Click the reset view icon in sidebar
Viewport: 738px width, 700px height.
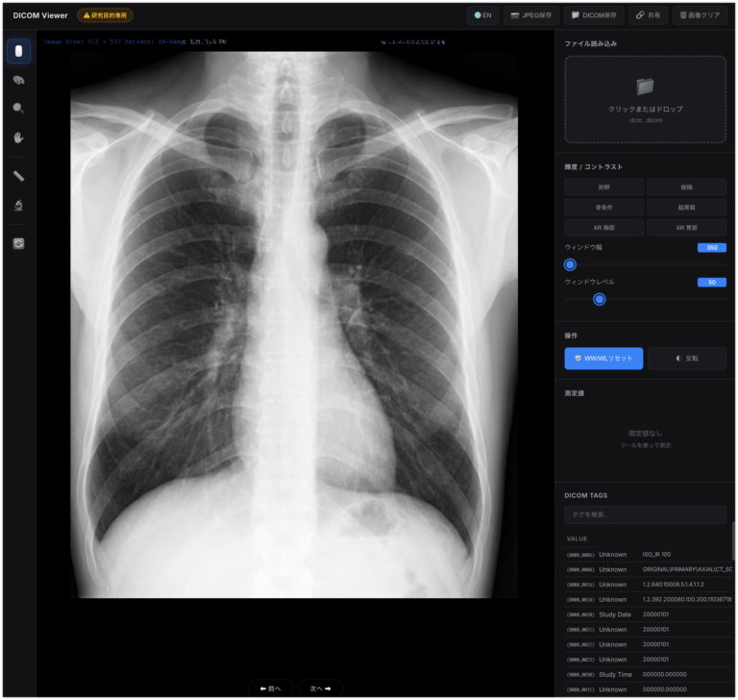(18, 243)
